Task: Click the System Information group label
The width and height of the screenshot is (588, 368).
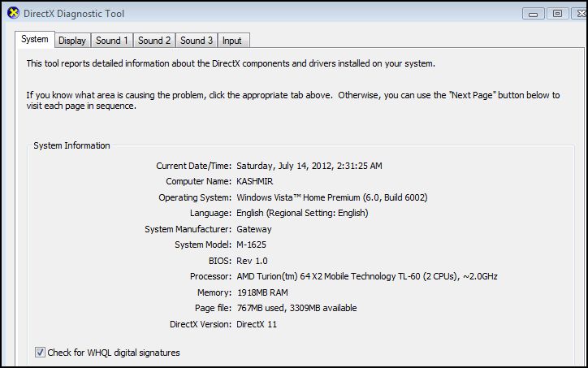Action: pos(71,145)
